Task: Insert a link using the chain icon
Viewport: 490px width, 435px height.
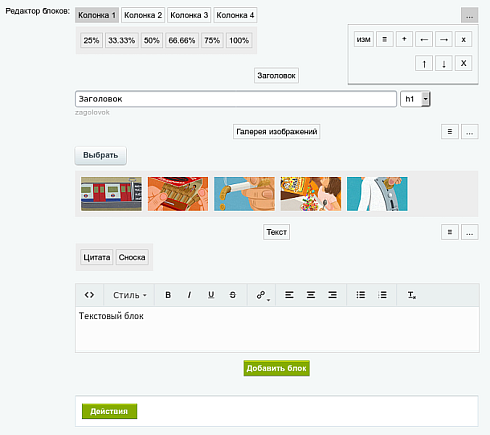Action: pos(262,295)
